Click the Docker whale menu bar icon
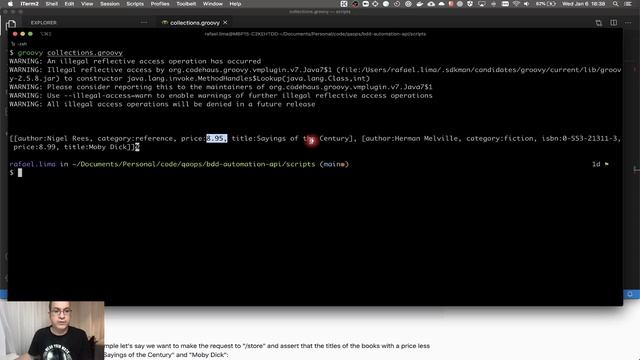Screen dimensions: 640x360 click(x=420, y=4)
